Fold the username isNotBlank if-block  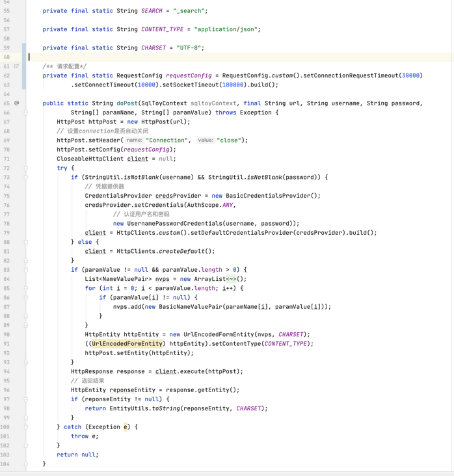pos(26,177)
